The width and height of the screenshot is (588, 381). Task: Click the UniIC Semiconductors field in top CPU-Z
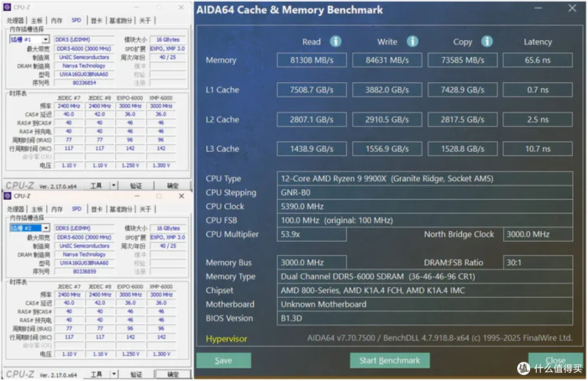(x=84, y=57)
